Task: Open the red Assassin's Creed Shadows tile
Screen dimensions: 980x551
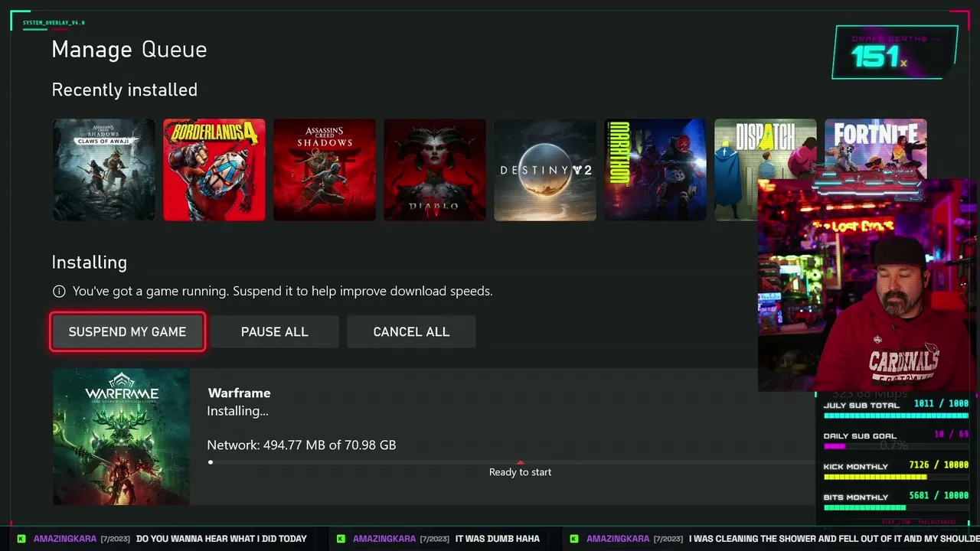Action: (x=325, y=170)
